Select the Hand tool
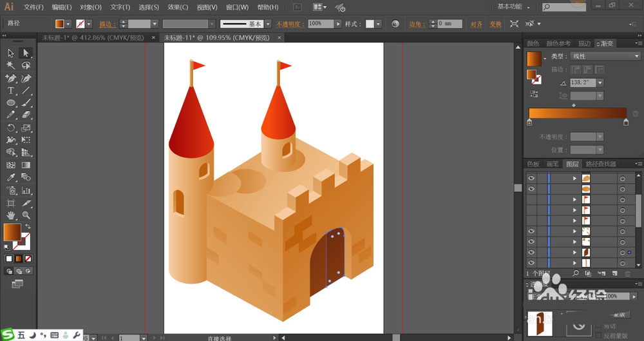The image size is (644, 341). [x=11, y=215]
